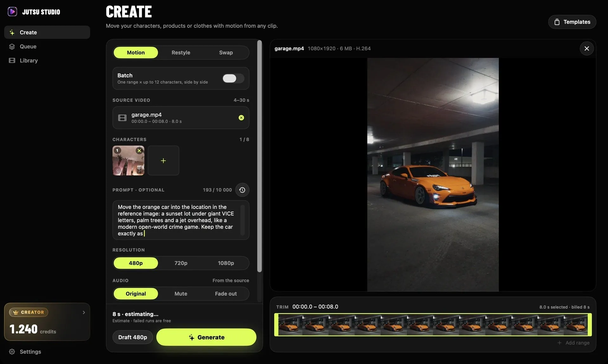This screenshot has width=608, height=364.
Task: Open prompt history clock icon
Action: click(242, 190)
